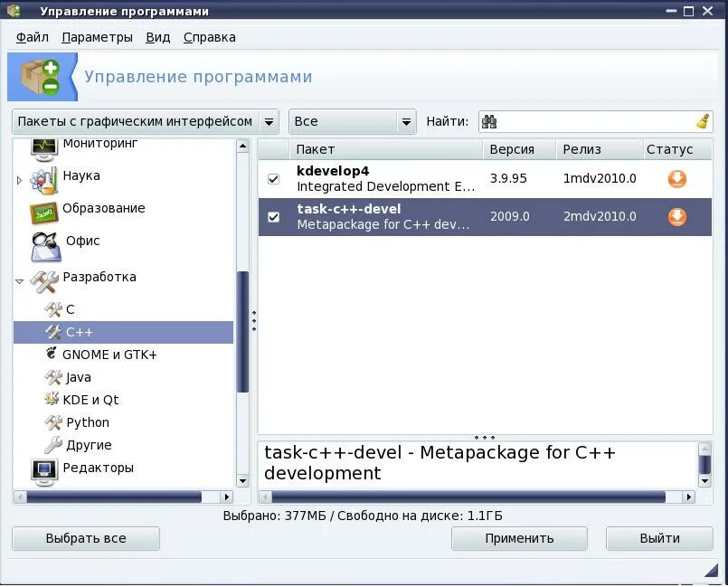
Task: Sort by the Релиз column header
Action: 600,149
